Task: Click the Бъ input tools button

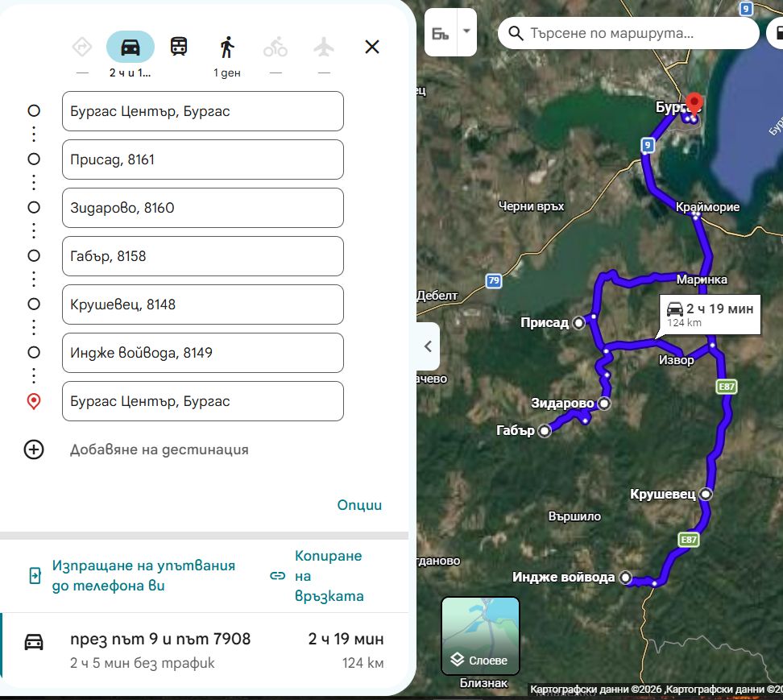Action: [x=441, y=33]
